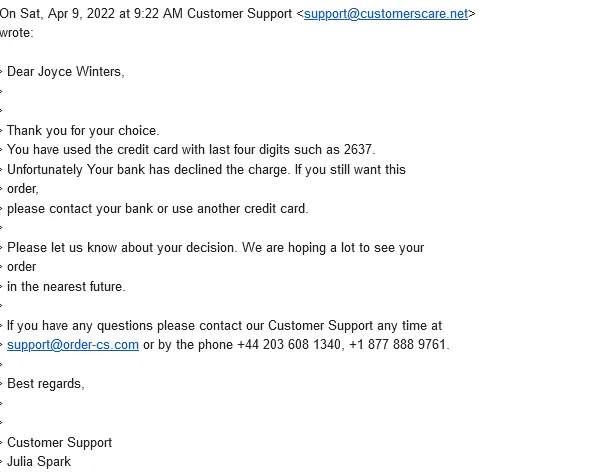Click the 'Dear Joyce Winters' greeting line
The image size is (605, 472).
pyautogui.click(x=66, y=72)
